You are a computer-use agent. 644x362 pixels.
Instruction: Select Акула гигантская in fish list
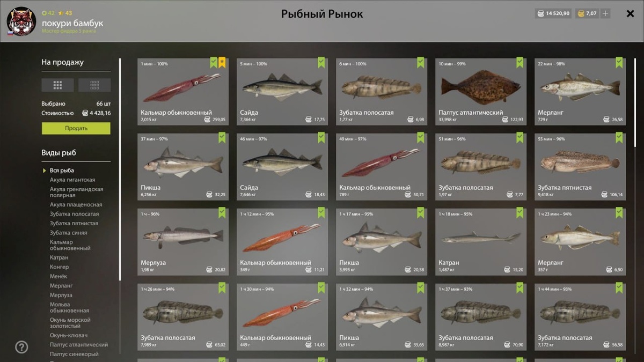click(72, 180)
